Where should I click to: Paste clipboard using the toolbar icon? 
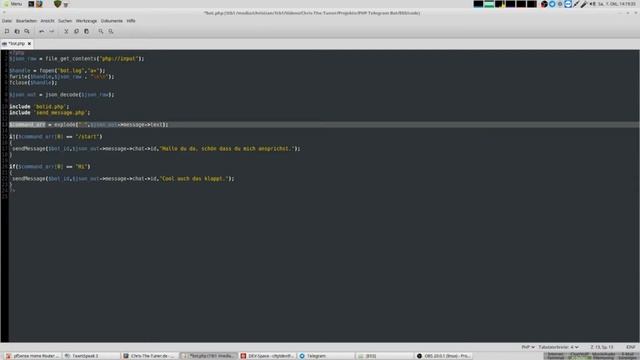[87, 31]
